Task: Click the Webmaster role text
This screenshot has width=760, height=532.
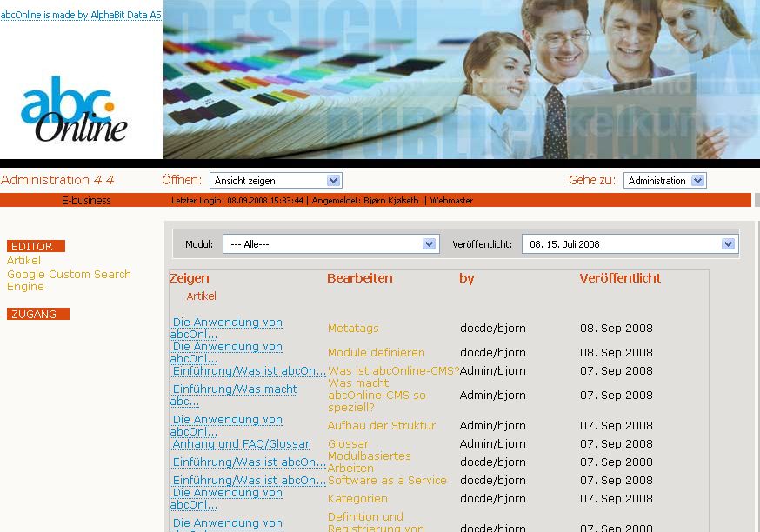Action: [x=451, y=200]
